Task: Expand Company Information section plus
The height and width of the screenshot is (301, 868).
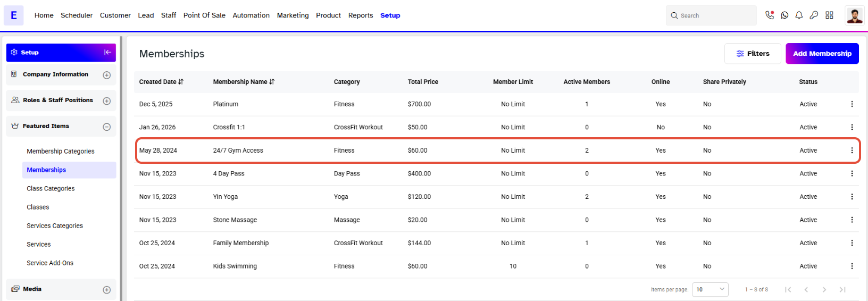Action: (106, 75)
